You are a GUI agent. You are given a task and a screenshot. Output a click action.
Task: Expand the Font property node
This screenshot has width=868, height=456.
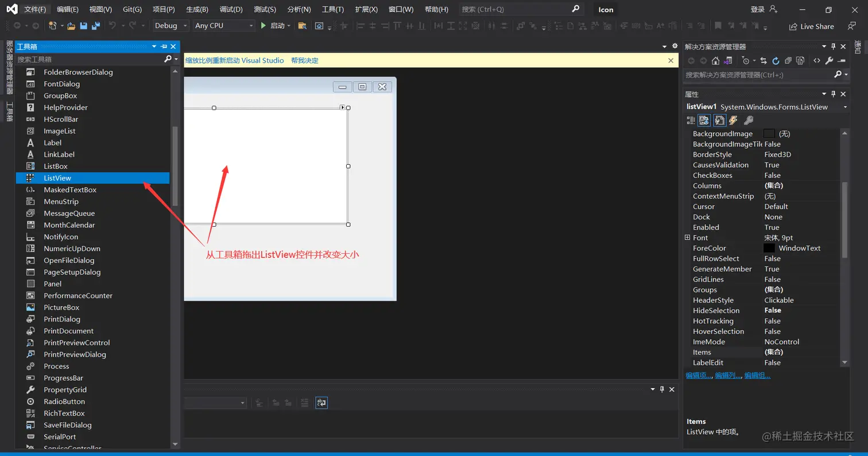tap(687, 238)
